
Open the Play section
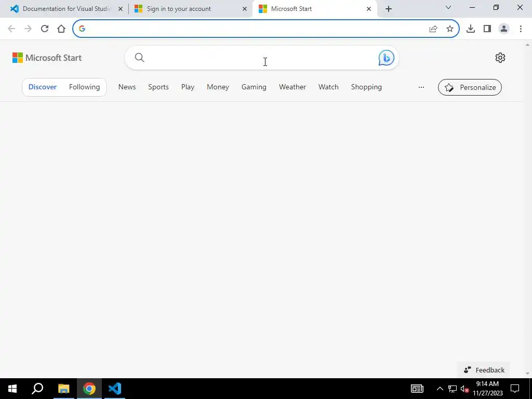(x=188, y=87)
